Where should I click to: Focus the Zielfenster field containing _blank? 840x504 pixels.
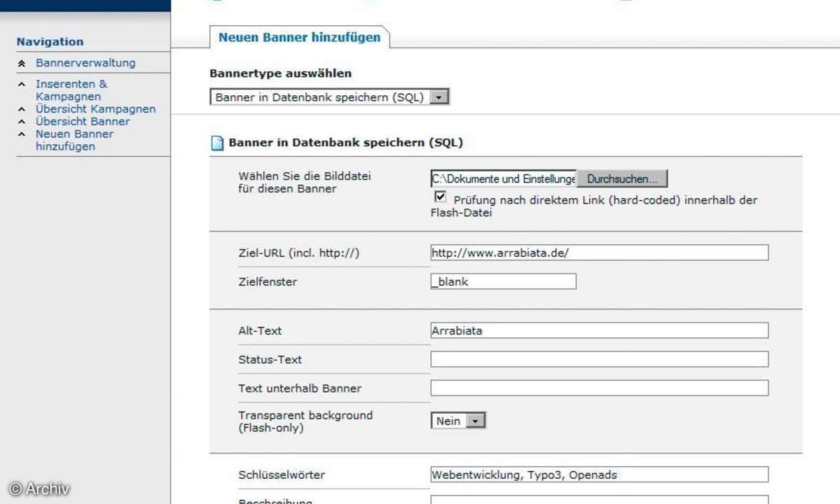(503, 282)
